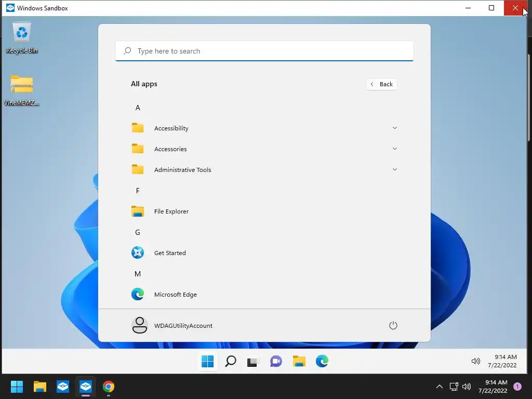Expand the Administrative Tools chevron
The width and height of the screenshot is (532, 399).
click(x=395, y=169)
